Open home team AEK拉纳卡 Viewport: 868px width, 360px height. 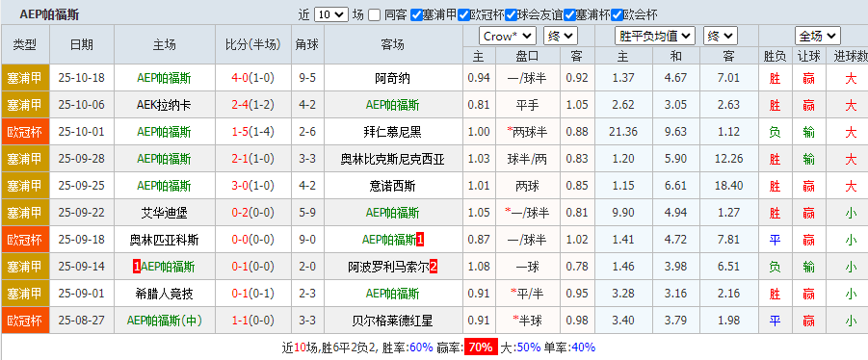pyautogui.click(x=164, y=105)
